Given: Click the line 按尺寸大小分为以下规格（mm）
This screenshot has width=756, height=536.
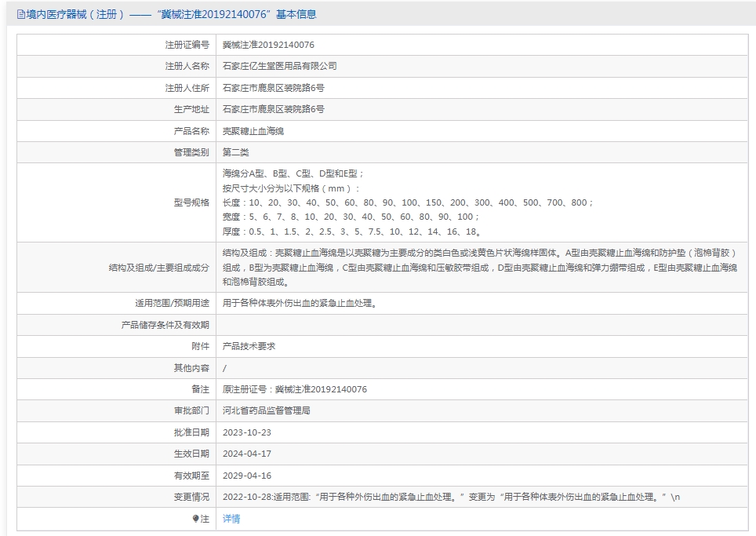Looking at the screenshot, I should pos(291,188).
